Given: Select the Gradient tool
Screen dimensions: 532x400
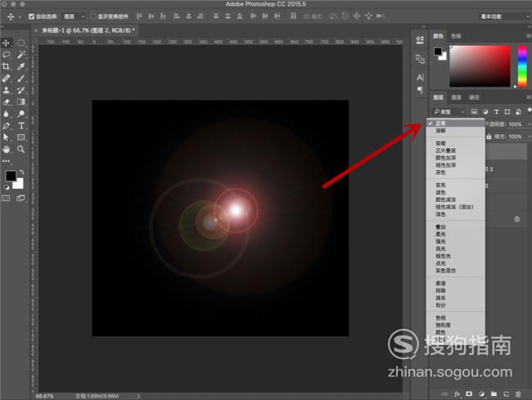Looking at the screenshot, I should coord(21,102).
